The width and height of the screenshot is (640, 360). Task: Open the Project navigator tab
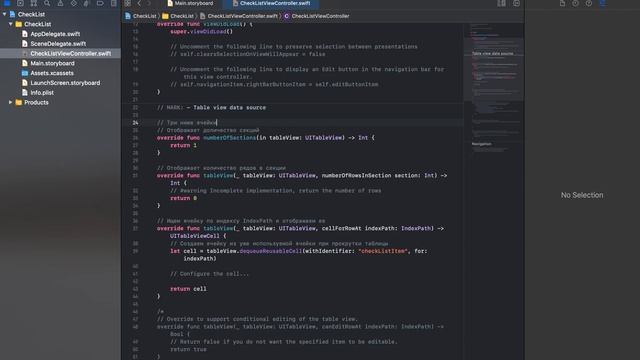click(7, 3)
